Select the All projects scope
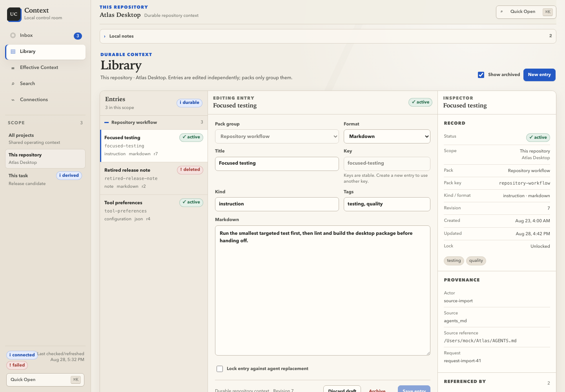The image size is (565, 392). [46, 139]
